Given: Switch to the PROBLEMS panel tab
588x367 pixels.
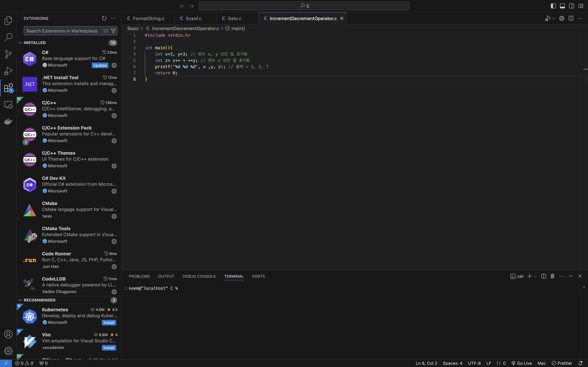Looking at the screenshot, I should tap(139, 276).
